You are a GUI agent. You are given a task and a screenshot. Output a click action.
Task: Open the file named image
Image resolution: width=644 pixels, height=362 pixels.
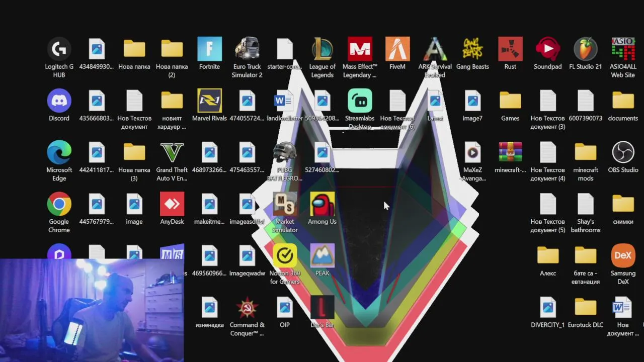pyautogui.click(x=134, y=209)
